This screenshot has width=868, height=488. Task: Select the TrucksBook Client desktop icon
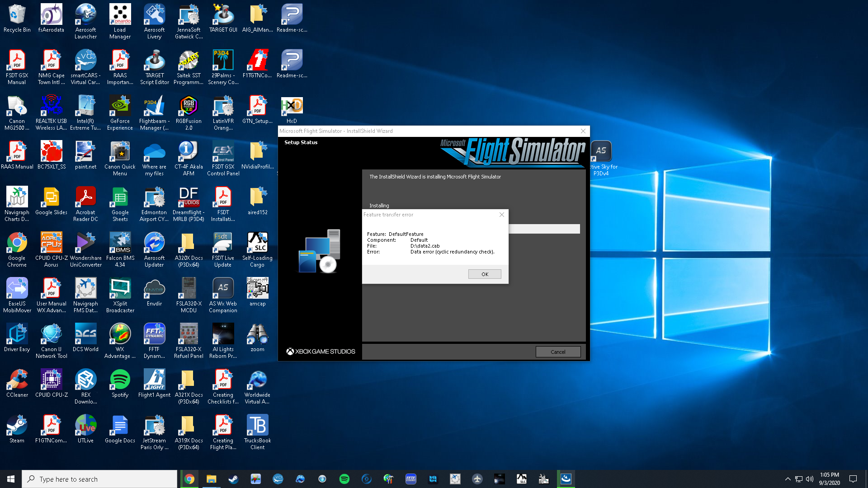[258, 432]
